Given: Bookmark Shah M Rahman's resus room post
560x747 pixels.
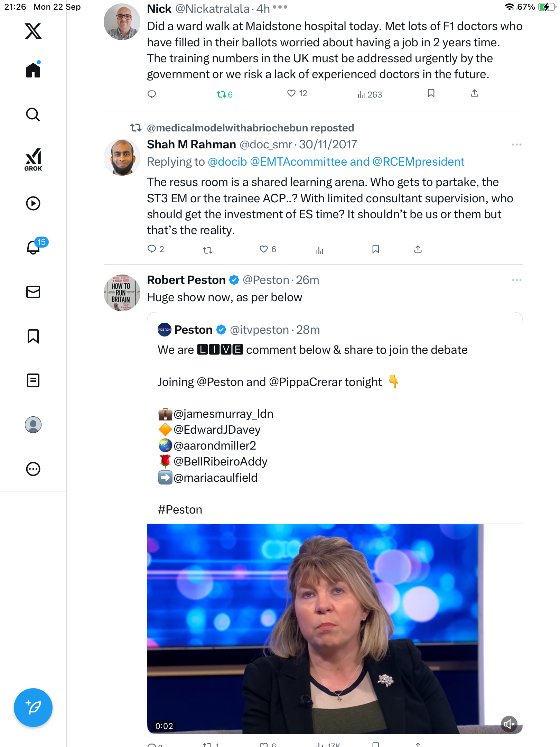Looking at the screenshot, I should [376, 249].
